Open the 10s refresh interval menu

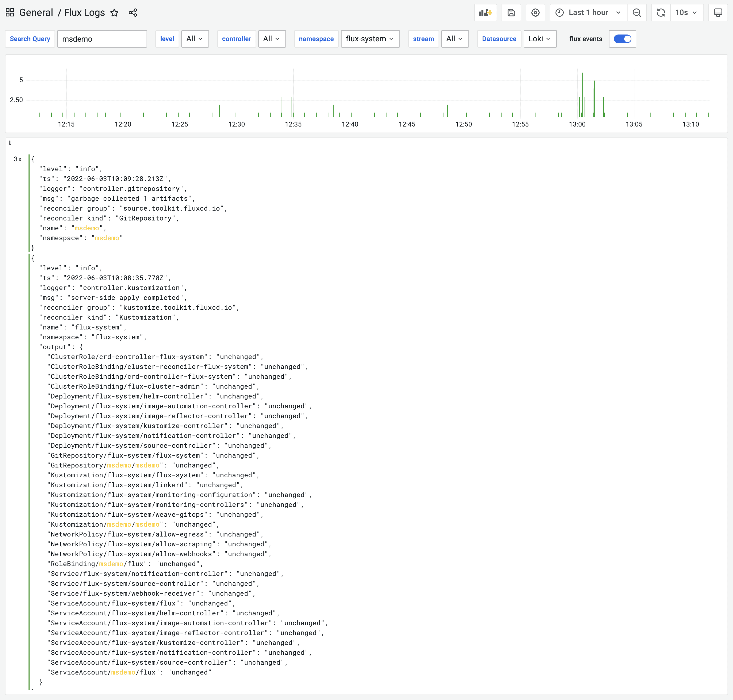687,13
